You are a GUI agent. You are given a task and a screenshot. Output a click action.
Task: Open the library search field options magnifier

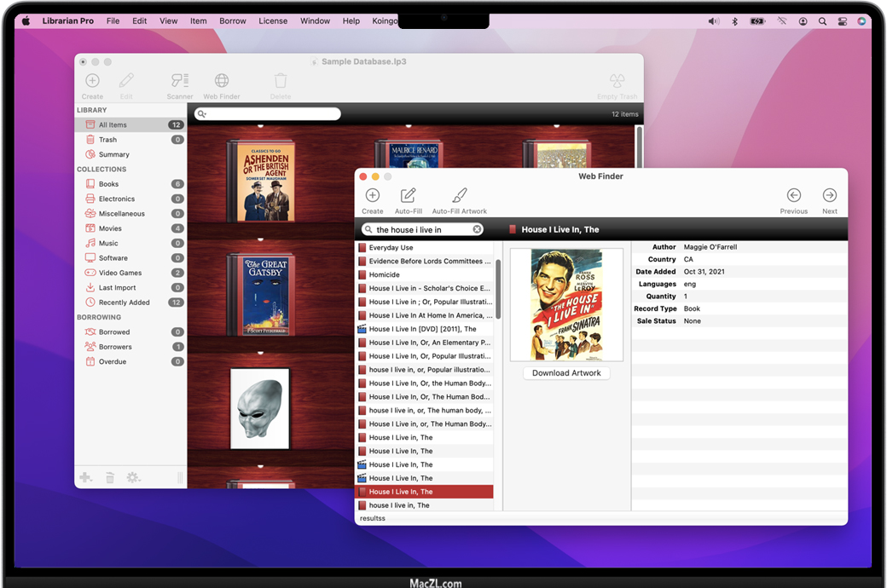point(201,114)
